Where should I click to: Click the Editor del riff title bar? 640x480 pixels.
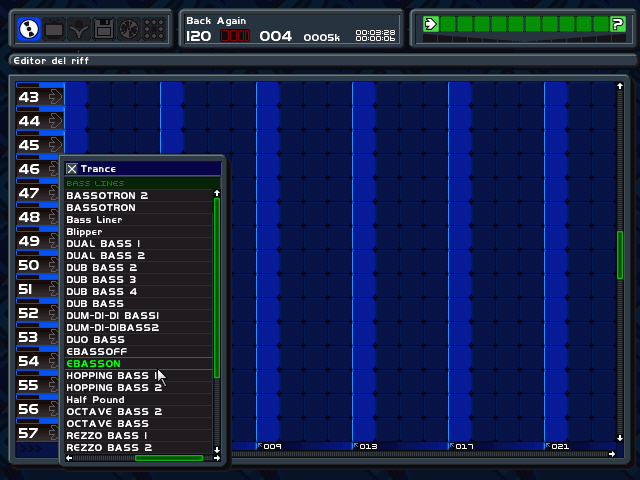click(x=322, y=61)
